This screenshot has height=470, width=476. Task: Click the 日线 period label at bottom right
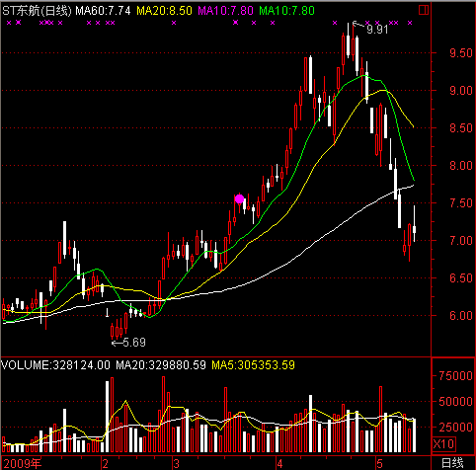tap(453, 463)
